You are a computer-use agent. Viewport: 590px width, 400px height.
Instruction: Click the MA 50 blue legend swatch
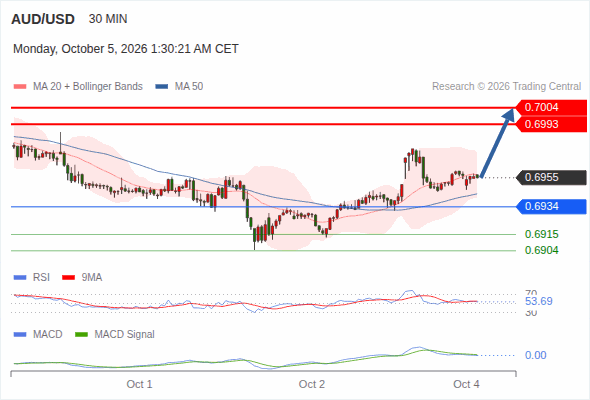pyautogui.click(x=162, y=87)
